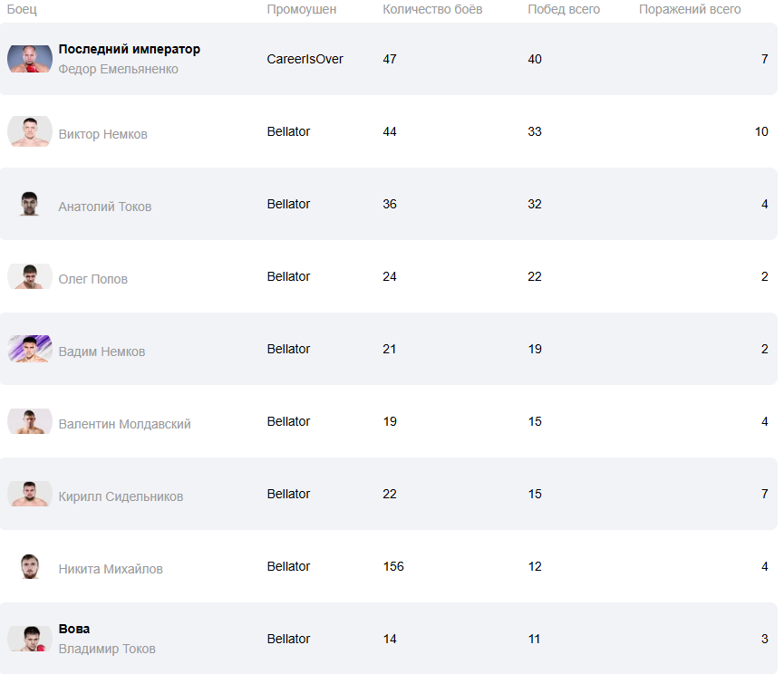Click the 156 fights count cell
Viewport: 784px width, 674px height.
click(x=393, y=566)
